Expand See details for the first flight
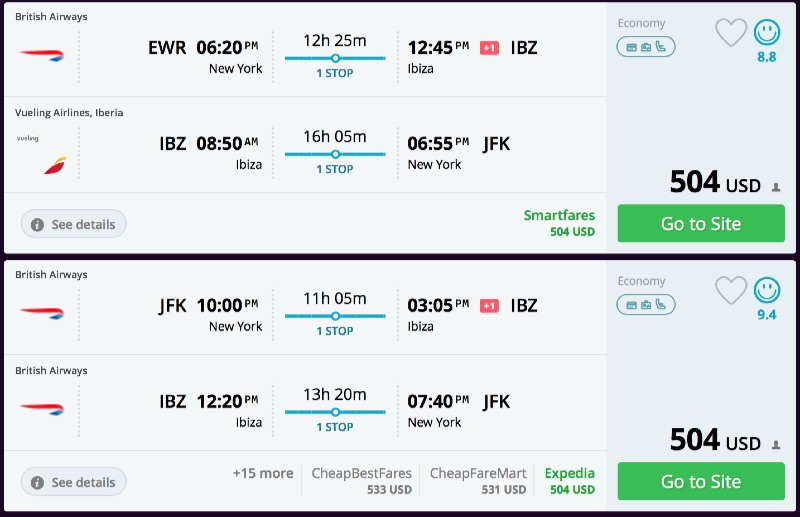This screenshot has height=517, width=800. pos(73,224)
